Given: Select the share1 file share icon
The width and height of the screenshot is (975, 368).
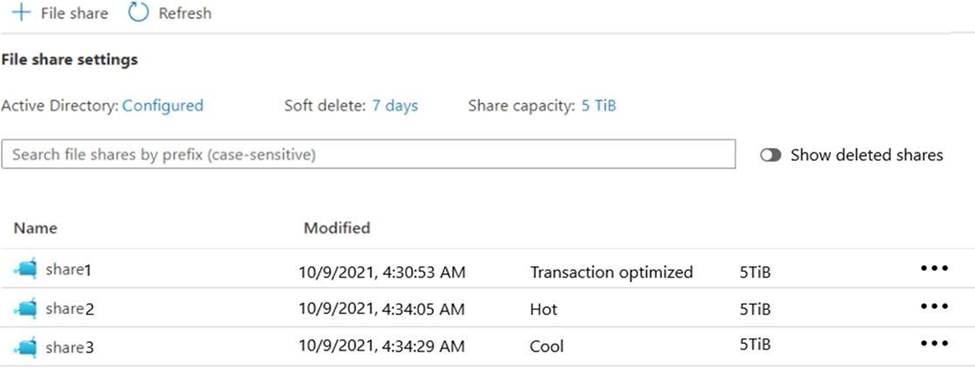Looking at the screenshot, I should tap(25, 270).
